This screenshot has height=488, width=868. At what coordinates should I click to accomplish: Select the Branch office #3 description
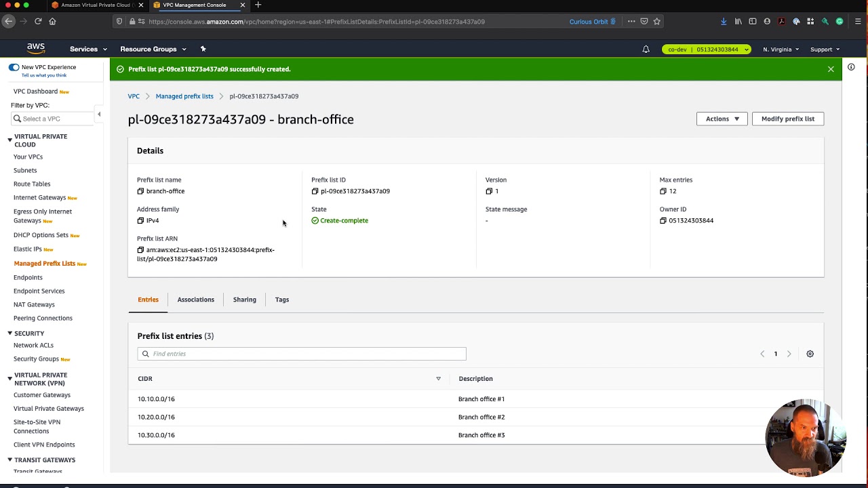(481, 435)
